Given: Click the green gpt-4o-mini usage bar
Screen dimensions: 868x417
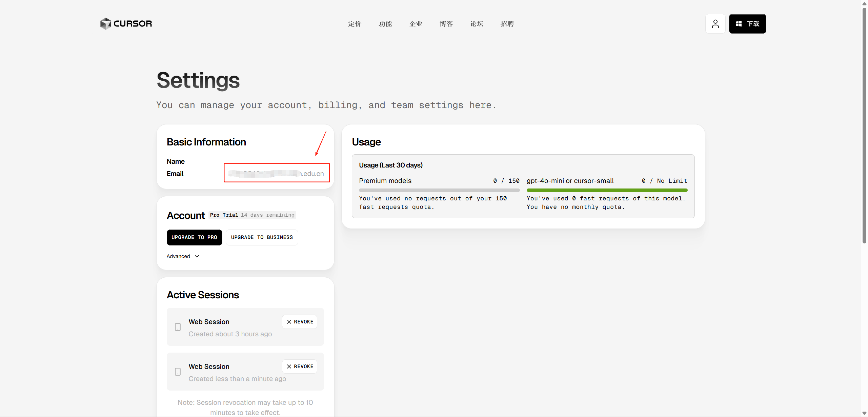Looking at the screenshot, I should 607,190.
